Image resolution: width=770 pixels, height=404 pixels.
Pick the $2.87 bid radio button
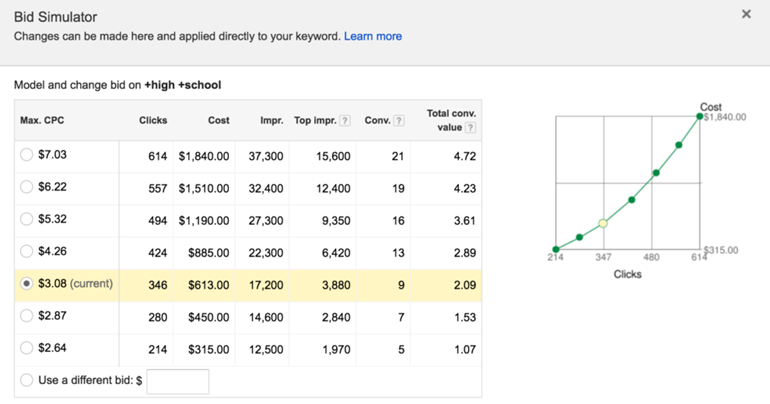tap(27, 316)
